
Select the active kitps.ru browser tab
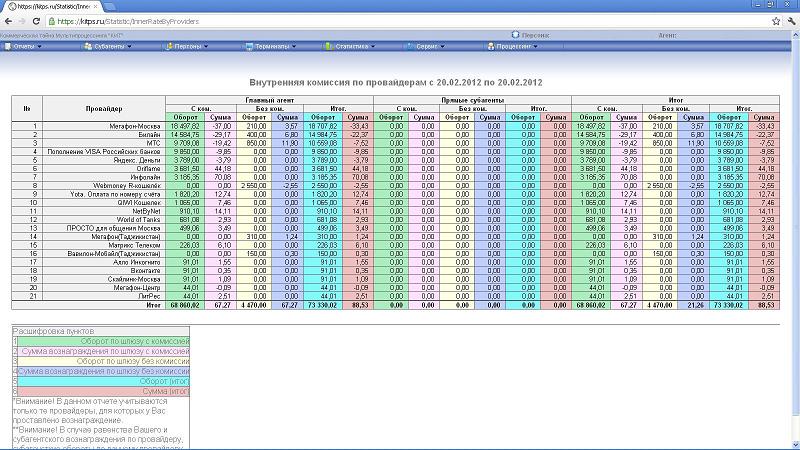tap(51, 6)
